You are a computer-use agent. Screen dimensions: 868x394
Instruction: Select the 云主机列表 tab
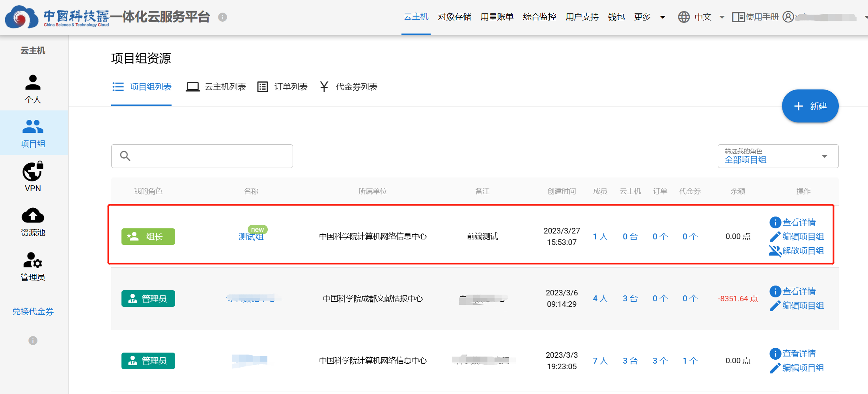tap(216, 87)
